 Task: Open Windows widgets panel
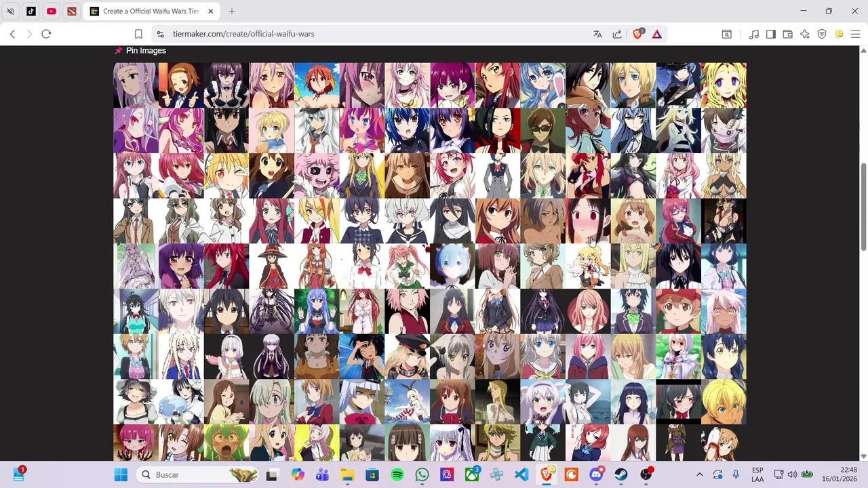click(18, 474)
